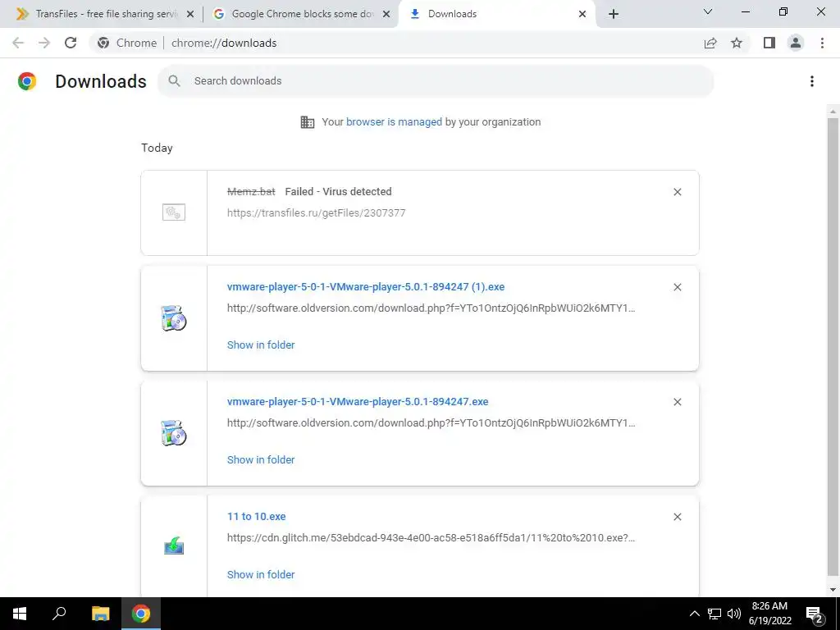Image resolution: width=840 pixels, height=630 pixels.
Task: Open a new tab with plus button
Action: pos(614,14)
